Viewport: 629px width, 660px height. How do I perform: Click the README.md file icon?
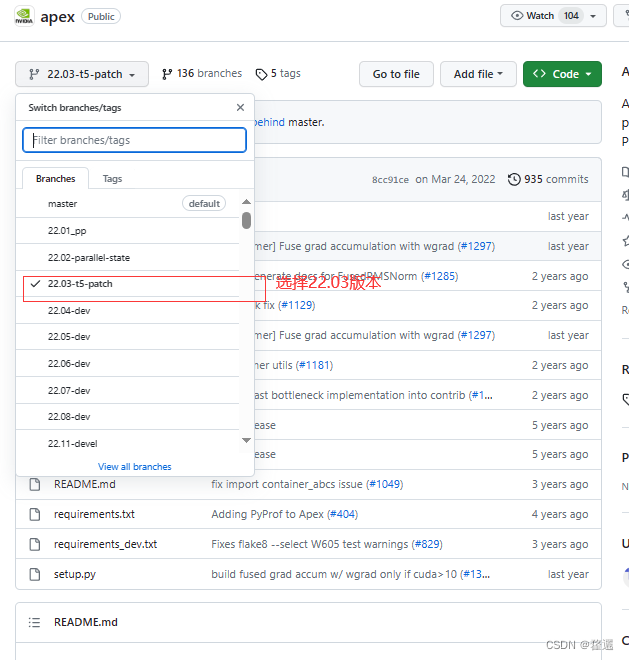pos(35,484)
